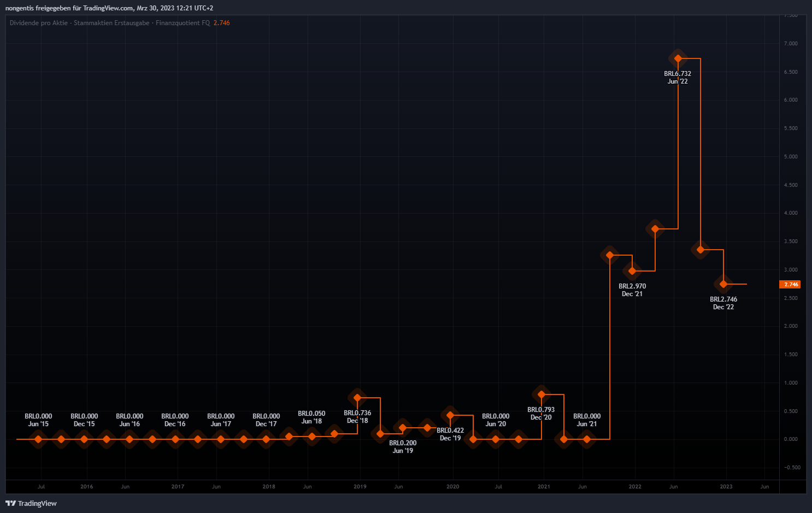The height and width of the screenshot is (513, 812).
Task: Select the Dec '19 BRL0.422 diamond marker
Action: point(450,415)
